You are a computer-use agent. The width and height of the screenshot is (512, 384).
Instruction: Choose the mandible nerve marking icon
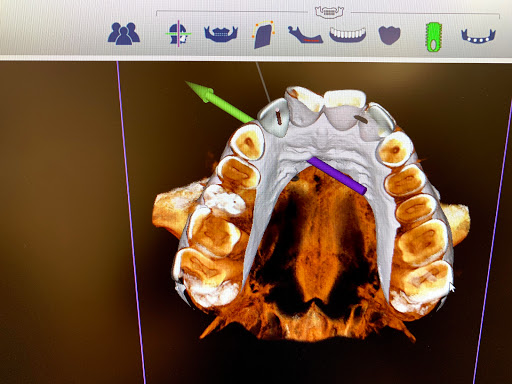pos(305,34)
